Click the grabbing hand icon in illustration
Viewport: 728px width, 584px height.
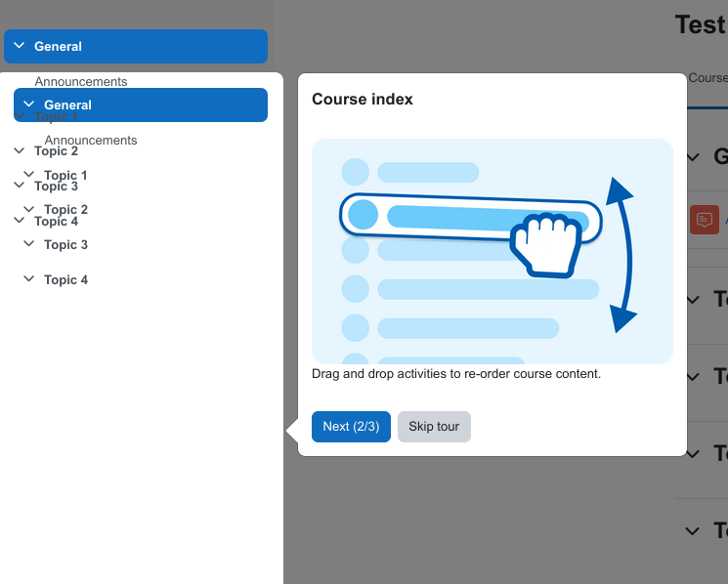545,245
